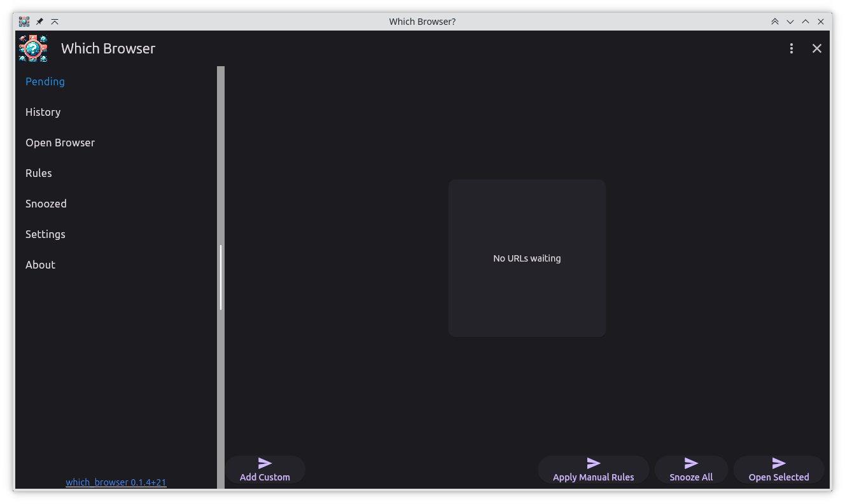Toggle the pin icon in the titlebar

[x=39, y=21]
